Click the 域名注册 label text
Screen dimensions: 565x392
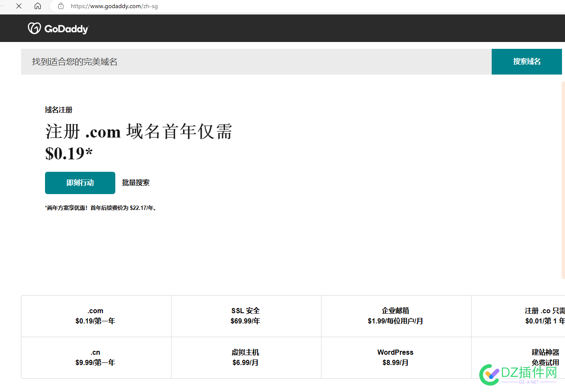[59, 110]
